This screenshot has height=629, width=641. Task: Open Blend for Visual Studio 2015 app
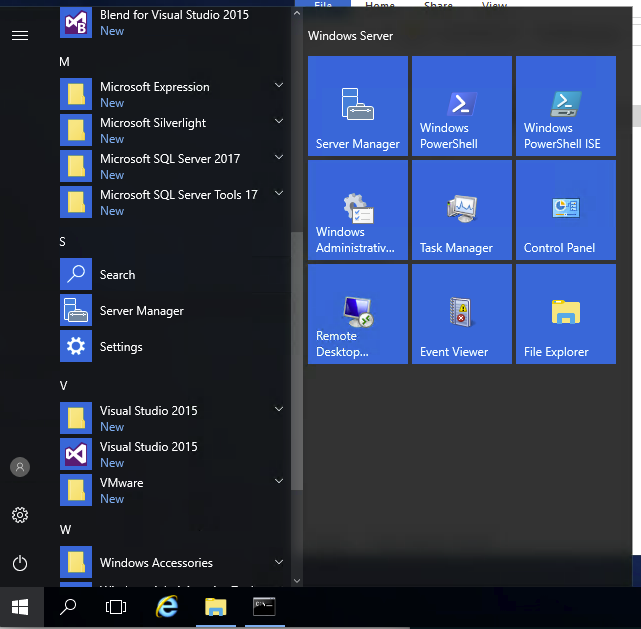coord(174,23)
